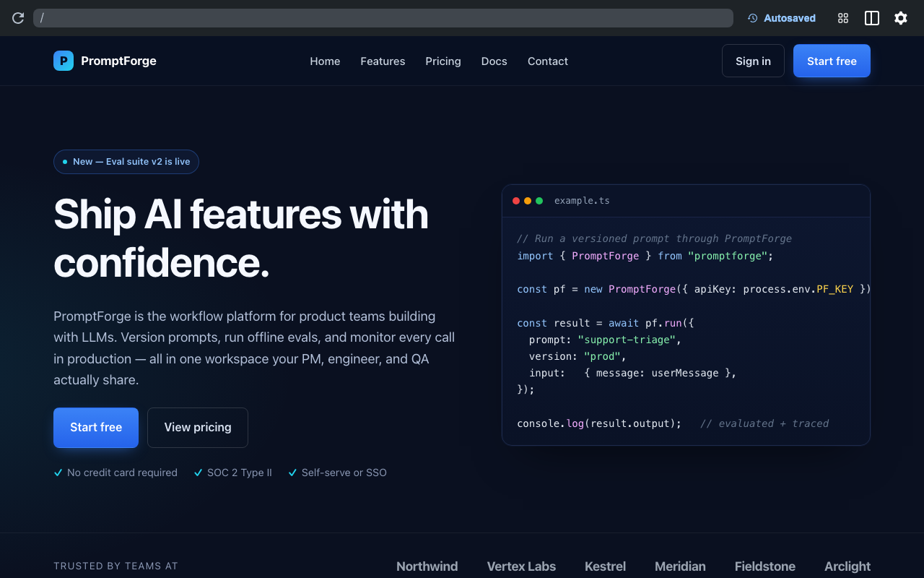
Task: Click the Meridian company name
Action: point(680,566)
